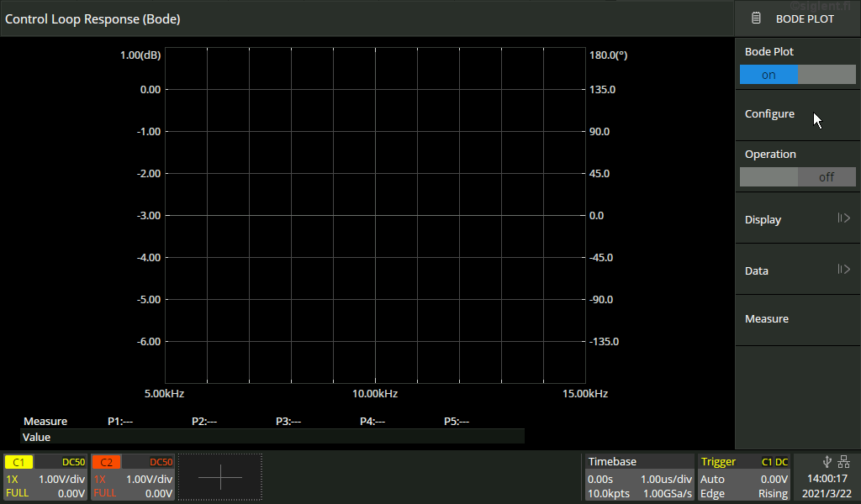Toggle the Bode Plot on switch
This screenshot has height=504, width=861.
point(797,75)
